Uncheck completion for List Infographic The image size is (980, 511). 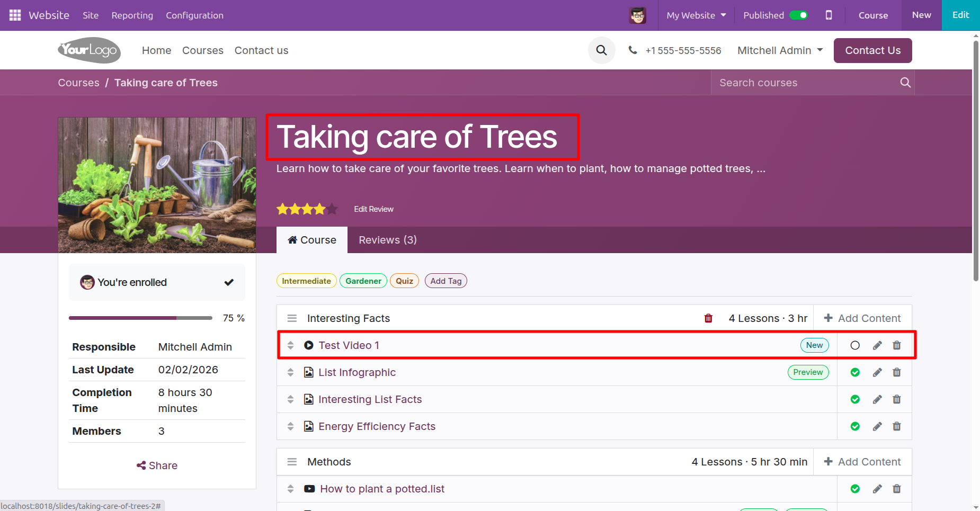click(855, 372)
